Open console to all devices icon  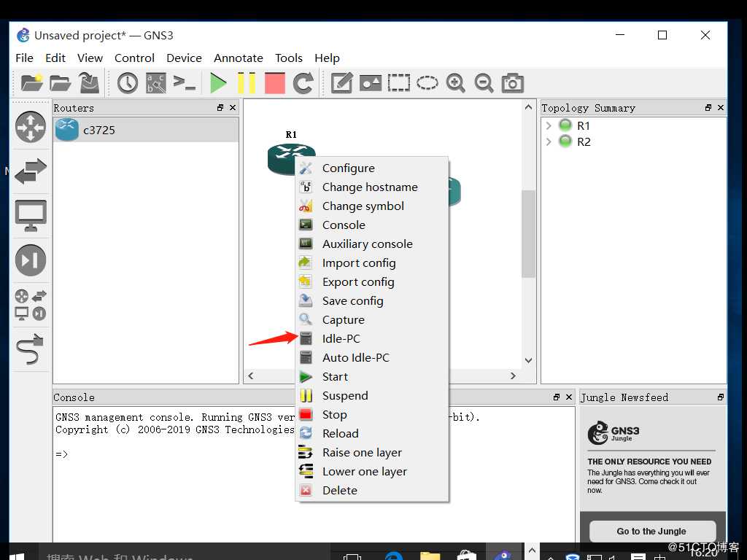(185, 83)
